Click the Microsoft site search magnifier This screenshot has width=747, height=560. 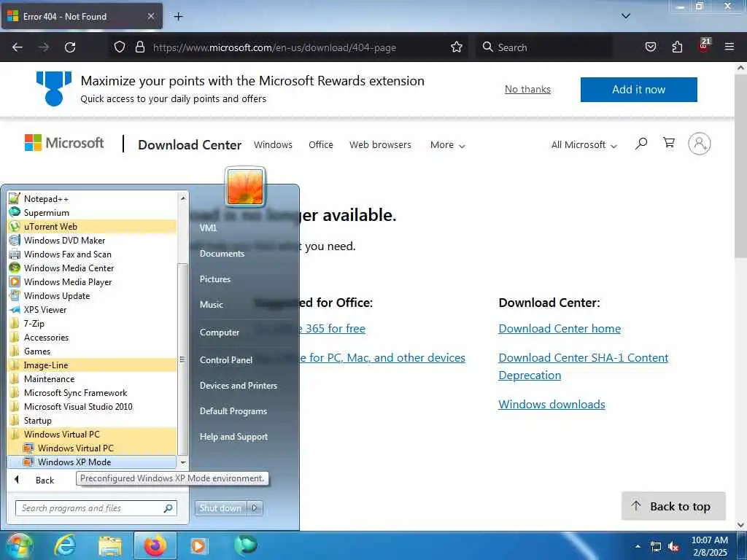click(x=641, y=144)
